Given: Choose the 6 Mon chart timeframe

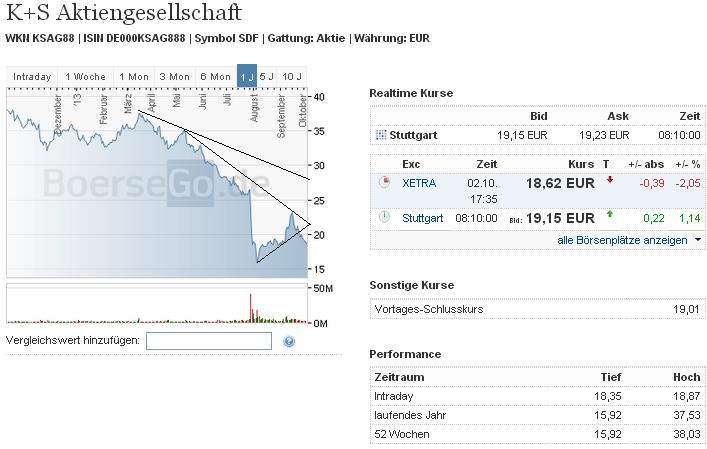Looking at the screenshot, I should [215, 76].
